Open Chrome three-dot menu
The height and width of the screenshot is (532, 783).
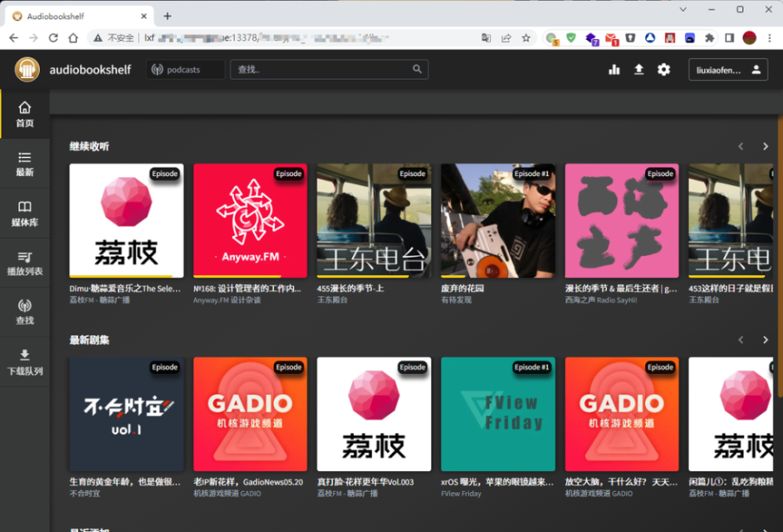pos(770,38)
